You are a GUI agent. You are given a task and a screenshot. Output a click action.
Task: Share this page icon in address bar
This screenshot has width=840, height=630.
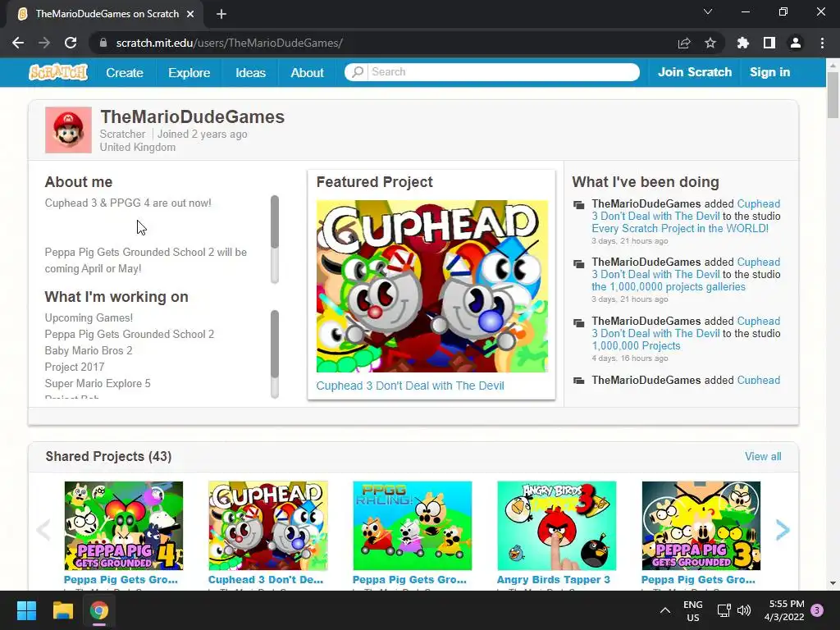[684, 43]
